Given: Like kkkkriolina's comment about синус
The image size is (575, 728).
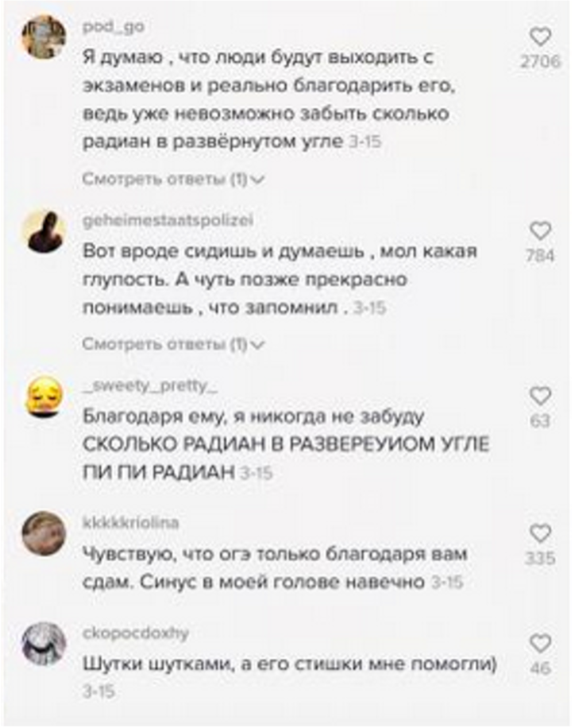Looking at the screenshot, I should (540, 533).
